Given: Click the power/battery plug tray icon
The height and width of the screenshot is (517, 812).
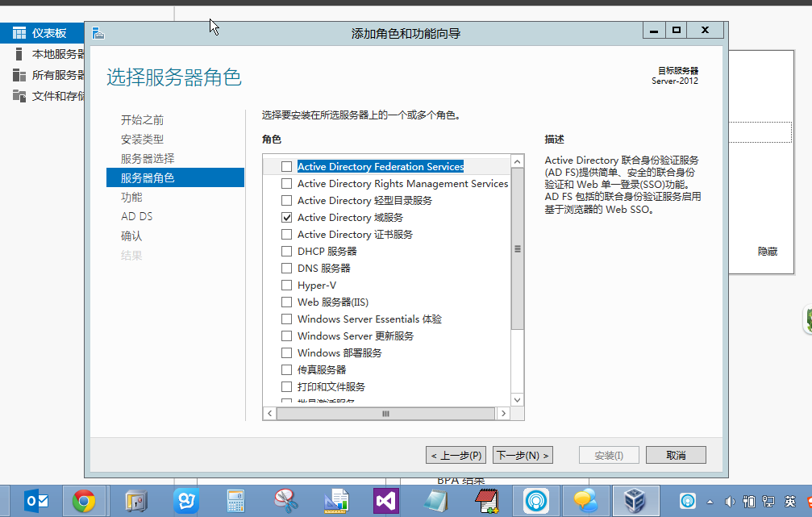Looking at the screenshot, I should [749, 502].
